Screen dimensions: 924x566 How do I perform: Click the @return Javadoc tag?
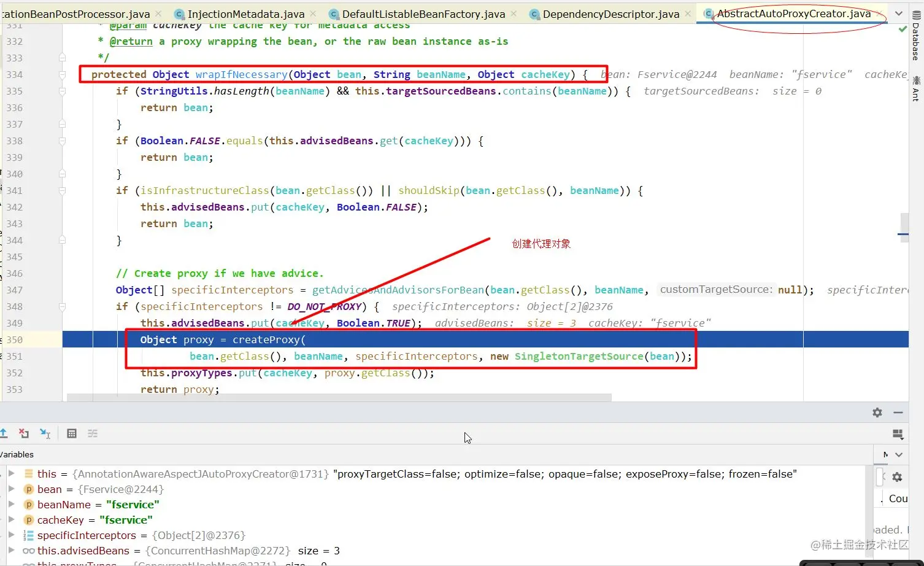[131, 41]
